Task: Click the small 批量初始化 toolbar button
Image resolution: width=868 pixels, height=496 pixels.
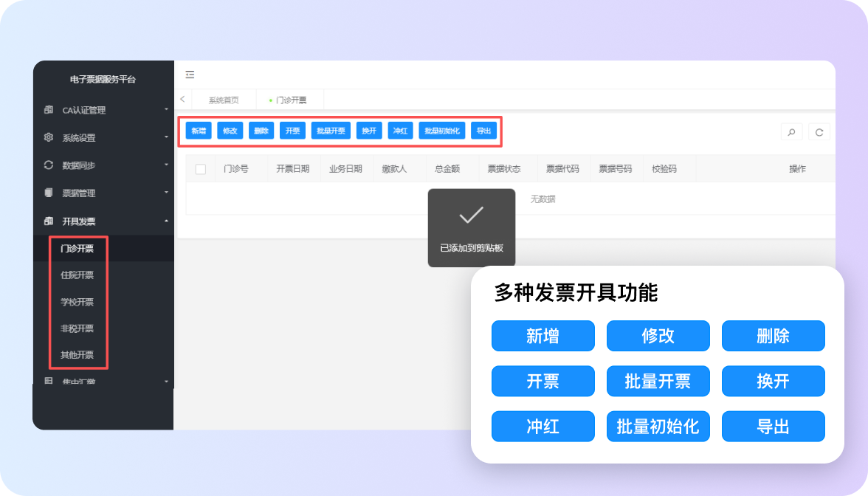Action: point(441,131)
